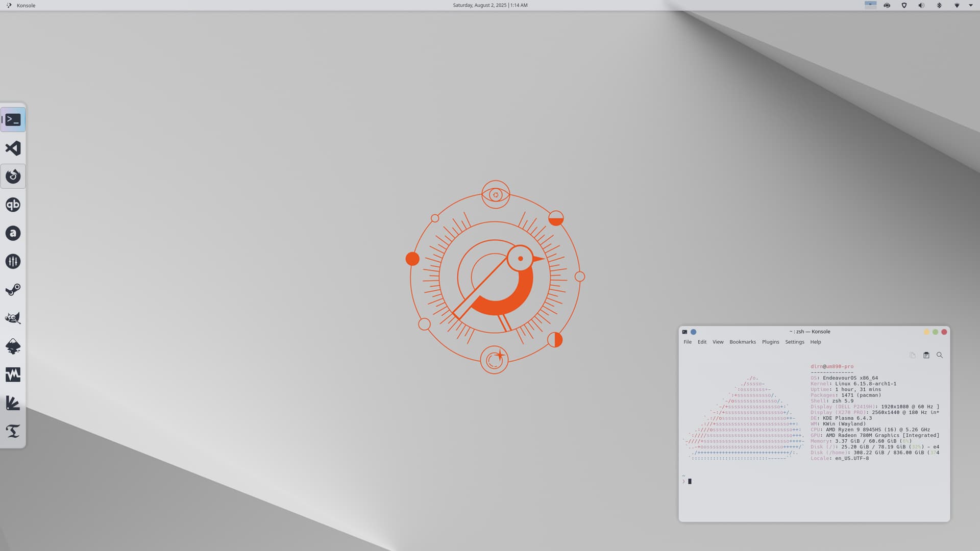Click the yellow minimize button on Konsole
Viewport: 980px width, 551px height.
click(x=926, y=332)
